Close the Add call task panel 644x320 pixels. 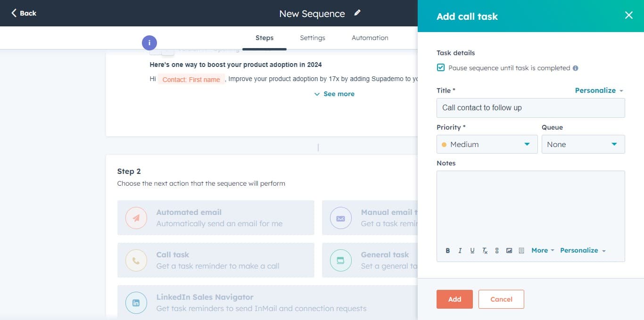(628, 16)
